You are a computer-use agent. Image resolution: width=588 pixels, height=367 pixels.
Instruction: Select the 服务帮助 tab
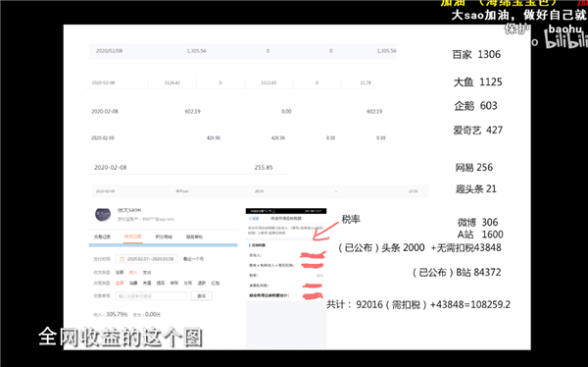tap(194, 237)
